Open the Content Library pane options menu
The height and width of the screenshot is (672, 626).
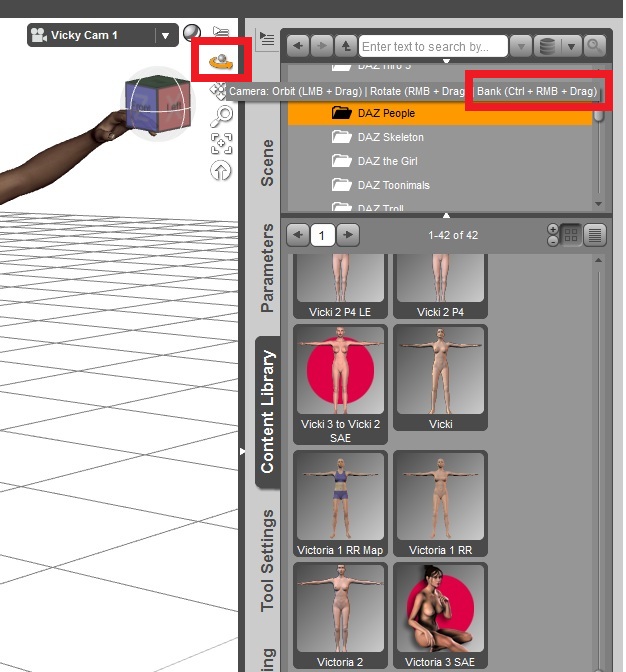(x=267, y=39)
